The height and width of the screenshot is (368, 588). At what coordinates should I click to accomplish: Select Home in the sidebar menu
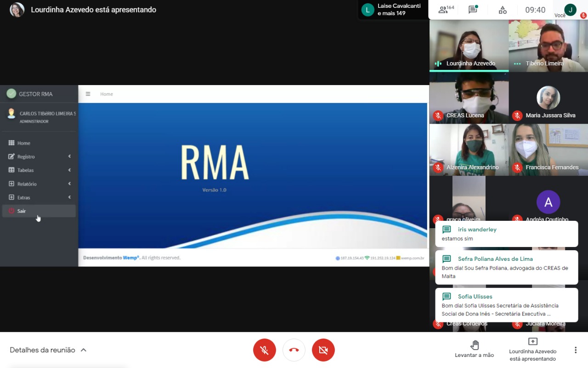pyautogui.click(x=23, y=143)
